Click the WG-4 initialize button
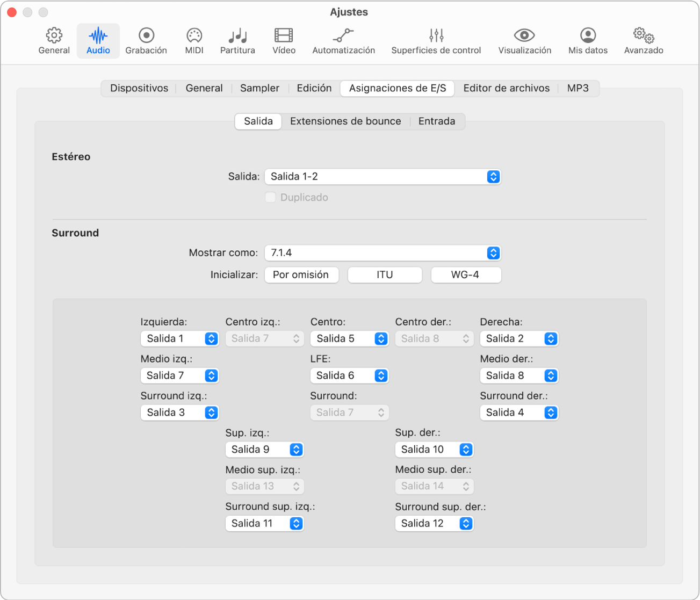700x600 pixels. (x=465, y=275)
